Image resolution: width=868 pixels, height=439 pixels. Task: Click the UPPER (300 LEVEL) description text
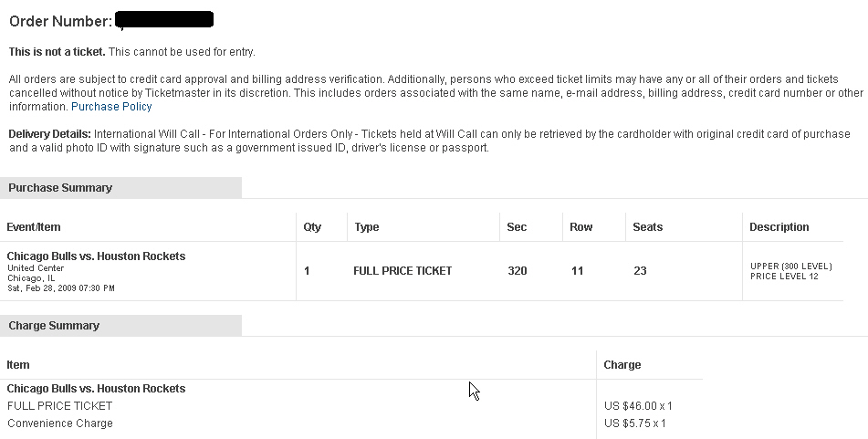click(x=790, y=267)
